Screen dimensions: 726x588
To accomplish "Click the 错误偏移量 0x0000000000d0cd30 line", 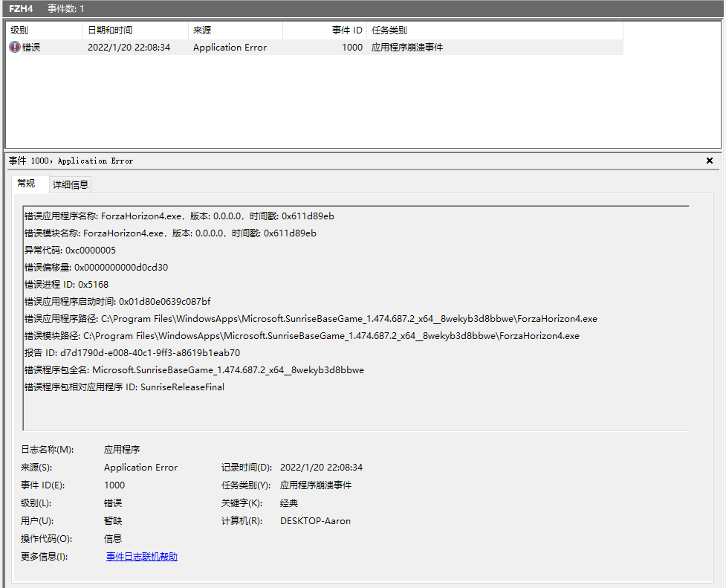I will 97,268.
